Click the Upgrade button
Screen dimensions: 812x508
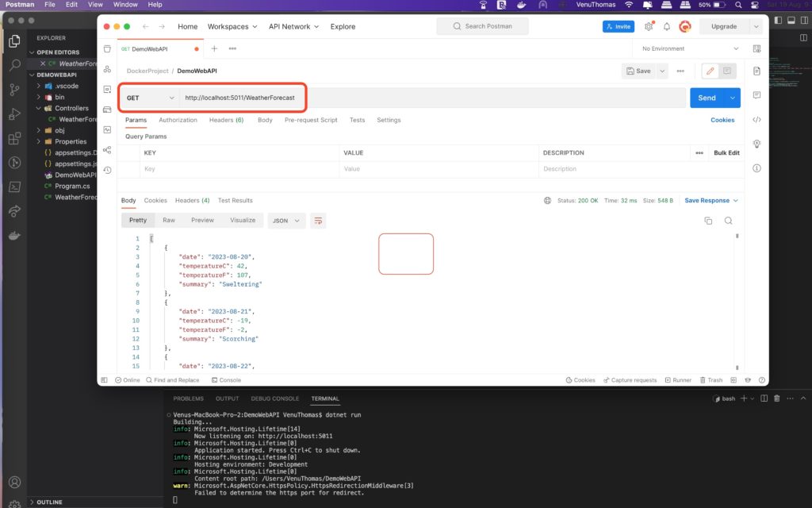[x=724, y=26]
